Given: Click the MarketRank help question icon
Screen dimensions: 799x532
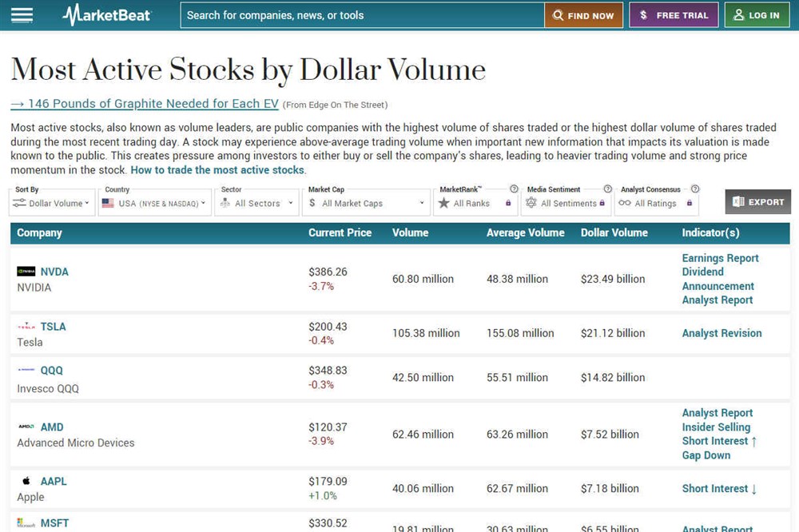Looking at the screenshot, I should click(514, 189).
